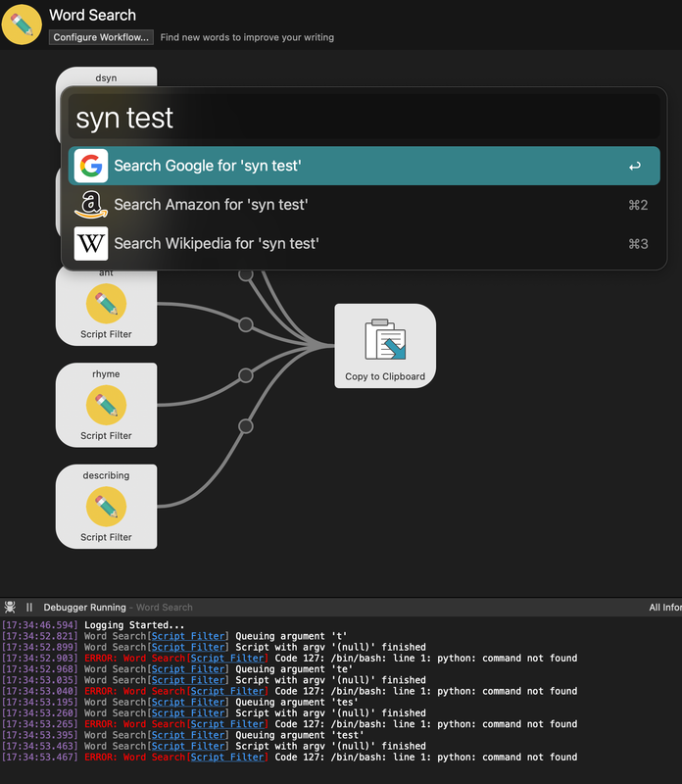682x784 pixels.
Task: Select the describing Script Filter pencil icon
Action: coord(106,507)
